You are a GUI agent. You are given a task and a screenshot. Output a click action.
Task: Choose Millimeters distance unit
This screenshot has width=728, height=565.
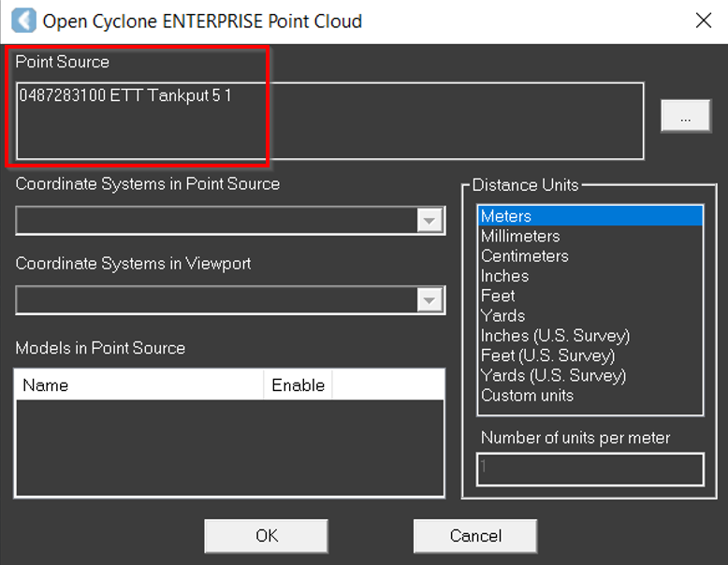[520, 237]
